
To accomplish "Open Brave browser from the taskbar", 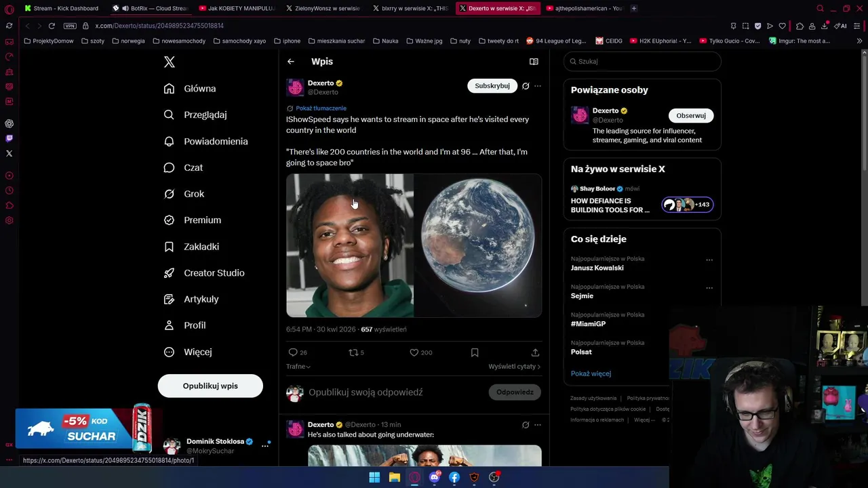I will (x=474, y=478).
